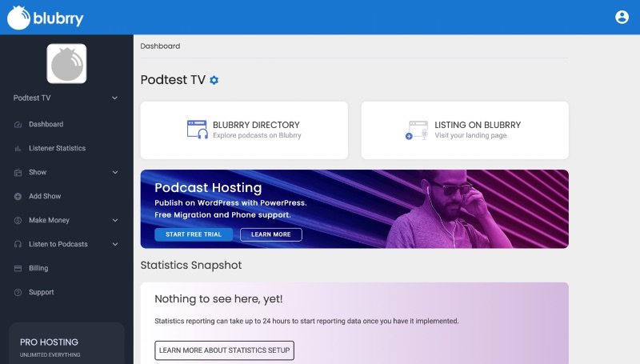Image resolution: width=640 pixels, height=364 pixels.
Task: Click the Dashboard breadcrumb text
Action: pyautogui.click(x=160, y=46)
